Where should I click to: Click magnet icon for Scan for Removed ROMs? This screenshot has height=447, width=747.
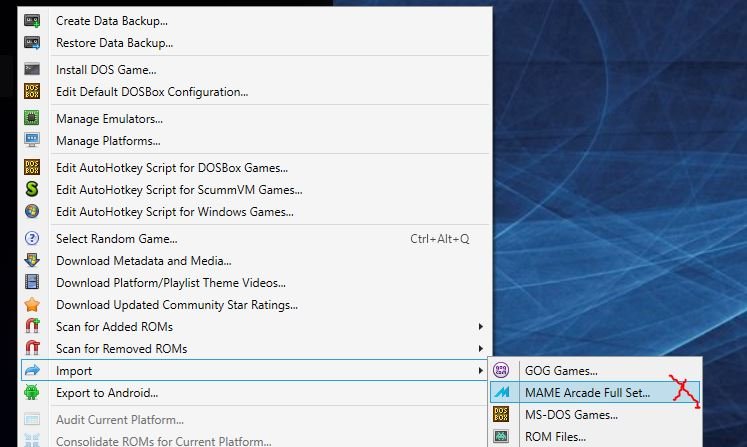[x=32, y=348]
